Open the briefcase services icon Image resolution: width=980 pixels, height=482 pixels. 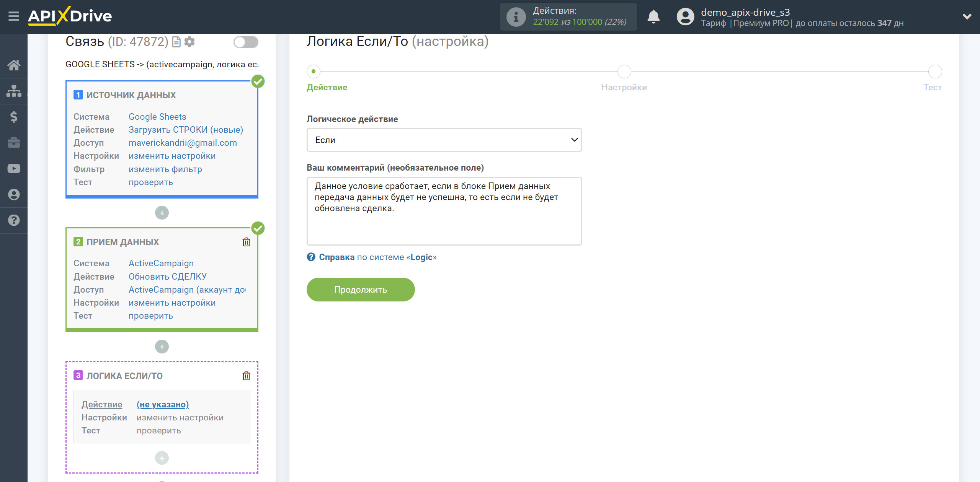[x=14, y=143]
